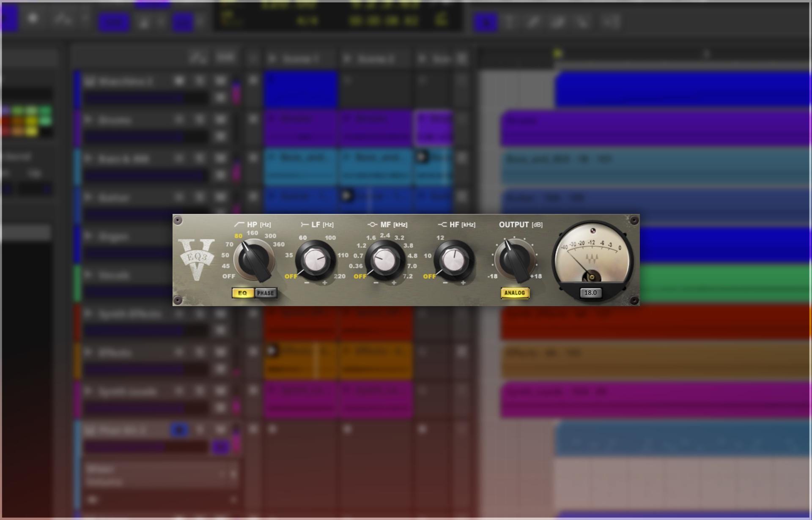Click the +18 output dial label
This screenshot has width=812, height=520.
click(536, 276)
